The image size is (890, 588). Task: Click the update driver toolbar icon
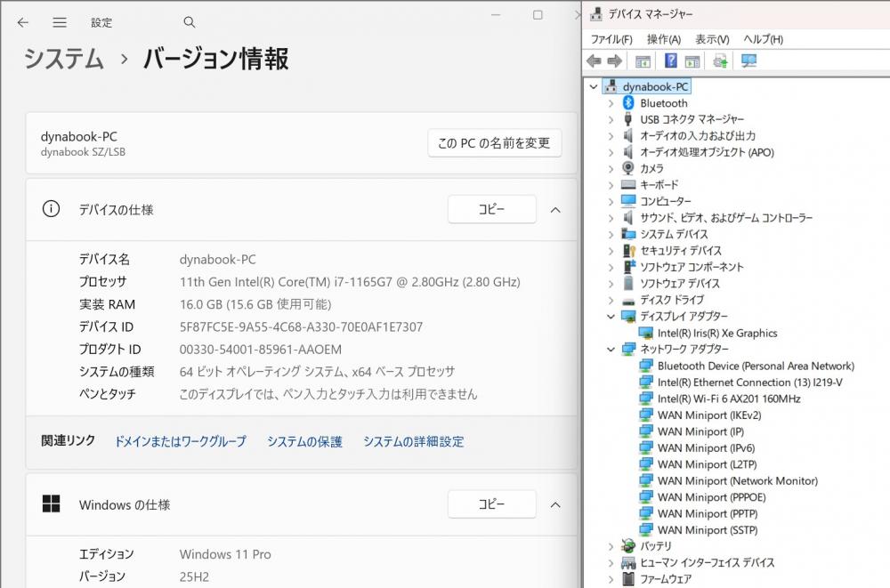point(720,60)
